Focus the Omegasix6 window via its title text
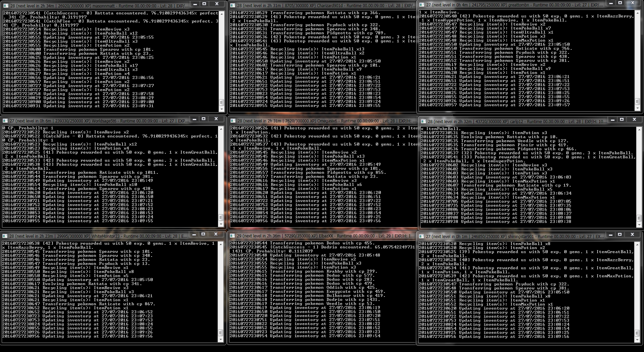Image resolution: width=644 pixels, height=352 pixels. point(327,121)
